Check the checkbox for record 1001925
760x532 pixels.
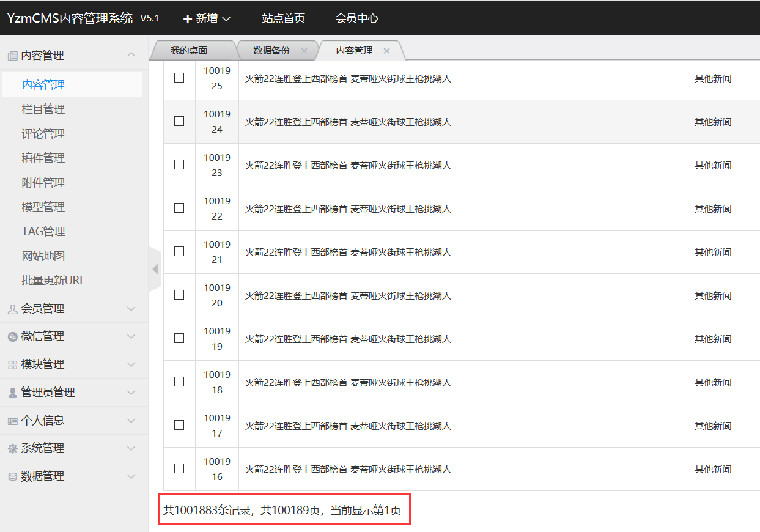(179, 78)
